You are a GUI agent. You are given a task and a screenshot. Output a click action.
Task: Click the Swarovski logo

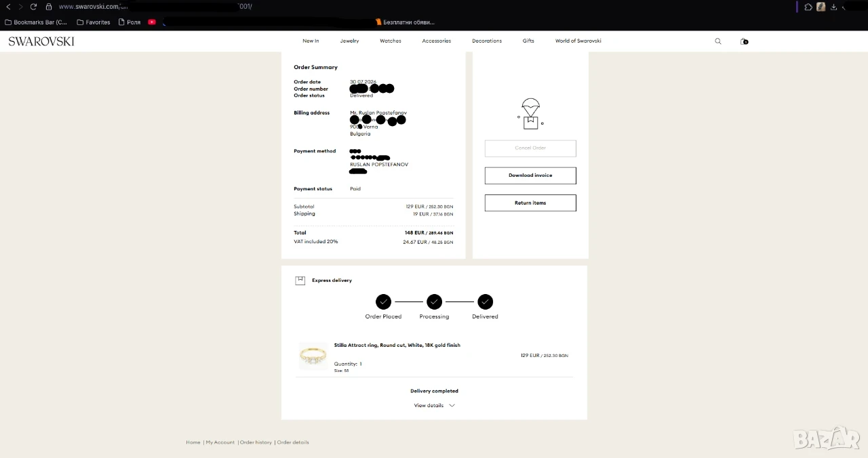41,41
